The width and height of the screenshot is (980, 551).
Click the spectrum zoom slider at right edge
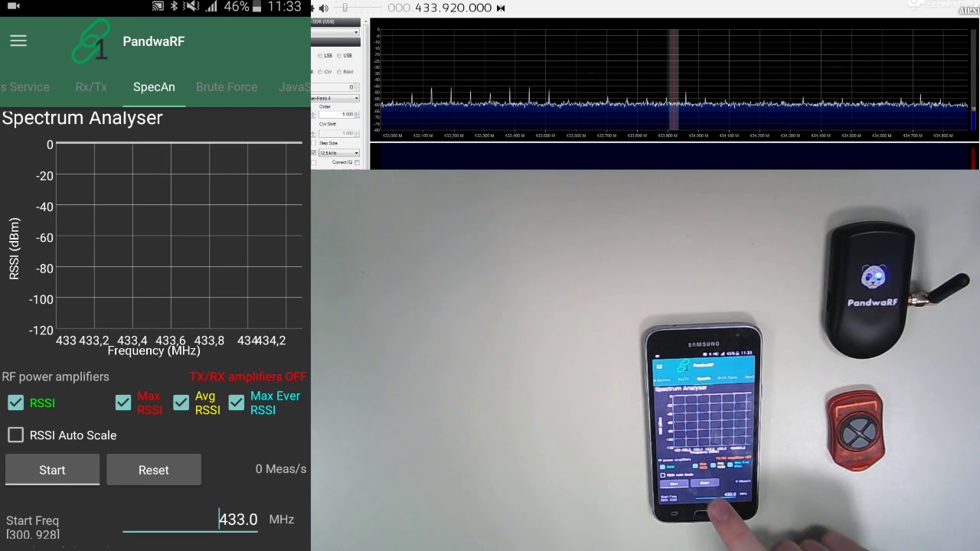(974, 80)
